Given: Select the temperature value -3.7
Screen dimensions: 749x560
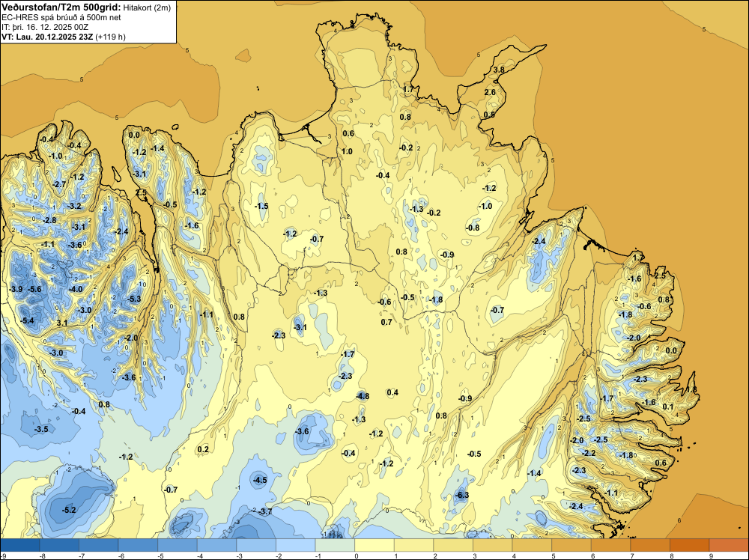Looking at the screenshot, I should (265, 511).
